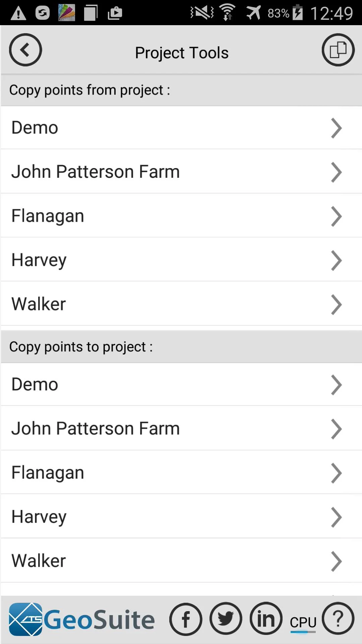The height and width of the screenshot is (644, 362).
Task: Tap the copy icon in header
Action: [338, 50]
